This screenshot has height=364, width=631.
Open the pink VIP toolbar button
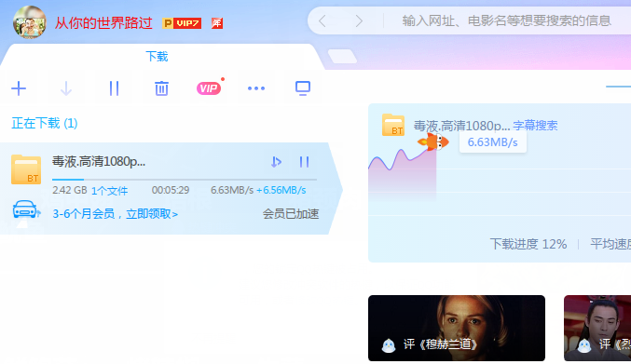pos(209,88)
